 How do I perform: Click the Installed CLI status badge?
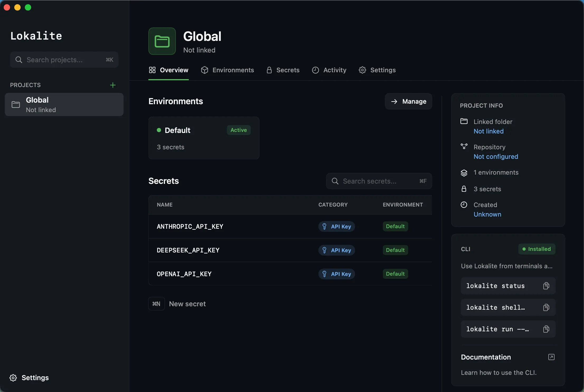[537, 249]
